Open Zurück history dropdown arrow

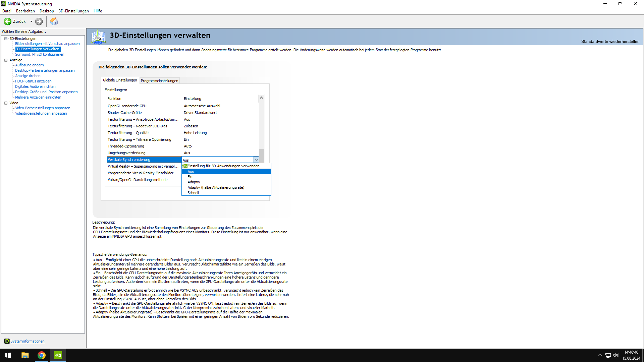pyautogui.click(x=31, y=21)
